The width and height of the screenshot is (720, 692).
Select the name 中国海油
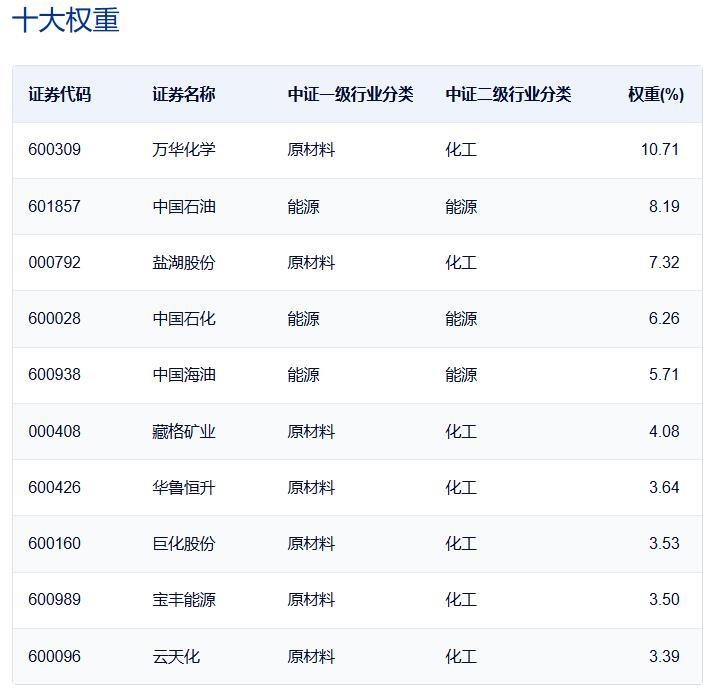(184, 374)
